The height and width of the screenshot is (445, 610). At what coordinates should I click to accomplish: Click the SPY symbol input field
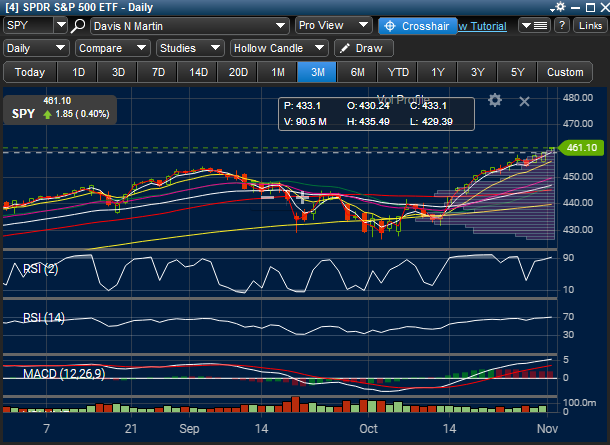(28, 26)
